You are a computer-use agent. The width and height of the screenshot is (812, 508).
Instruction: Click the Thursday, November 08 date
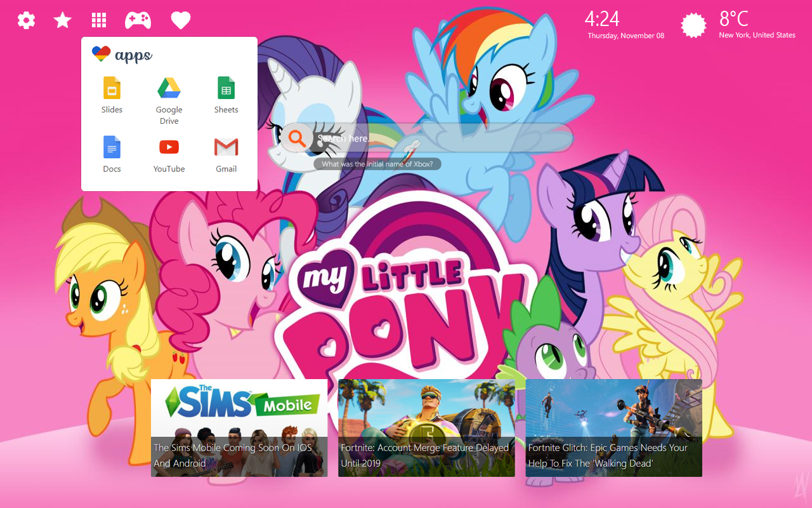point(626,36)
